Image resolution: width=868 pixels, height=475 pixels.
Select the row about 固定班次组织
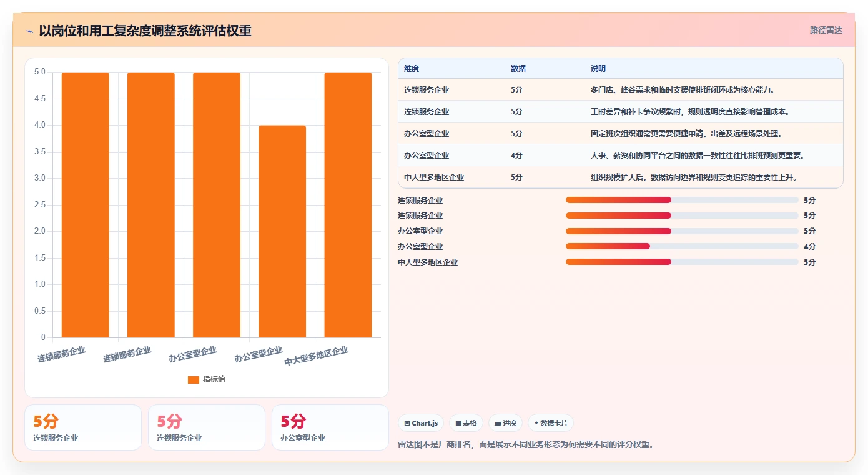point(621,134)
